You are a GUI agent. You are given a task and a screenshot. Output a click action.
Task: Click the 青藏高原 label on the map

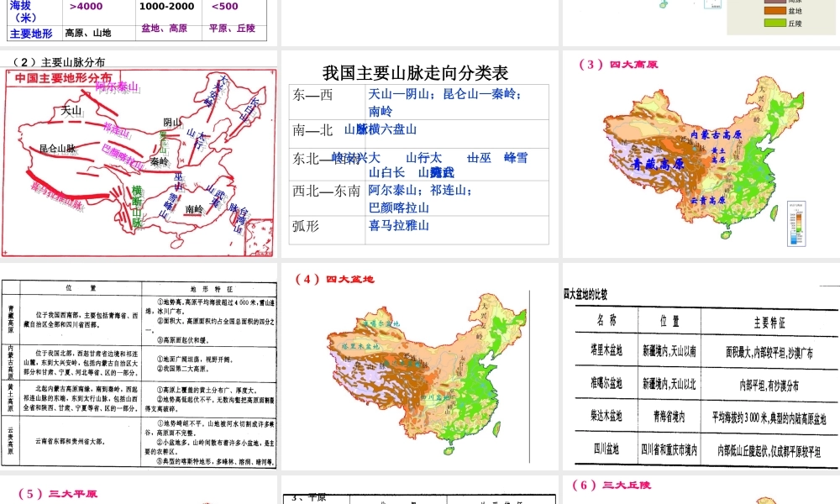coord(658,164)
